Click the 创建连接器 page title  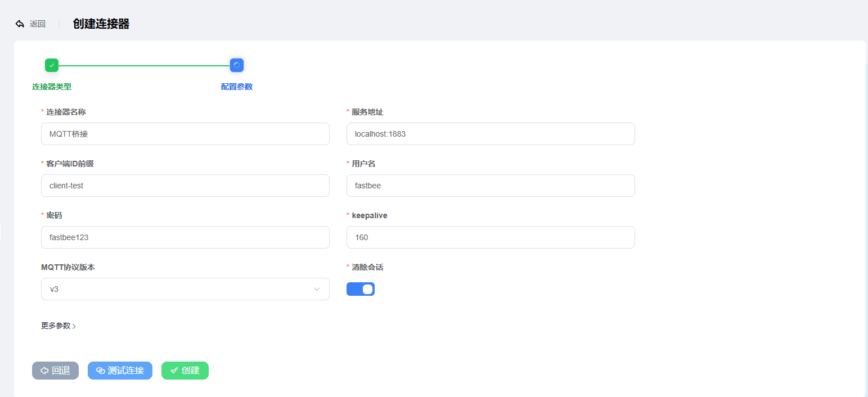pyautogui.click(x=101, y=24)
